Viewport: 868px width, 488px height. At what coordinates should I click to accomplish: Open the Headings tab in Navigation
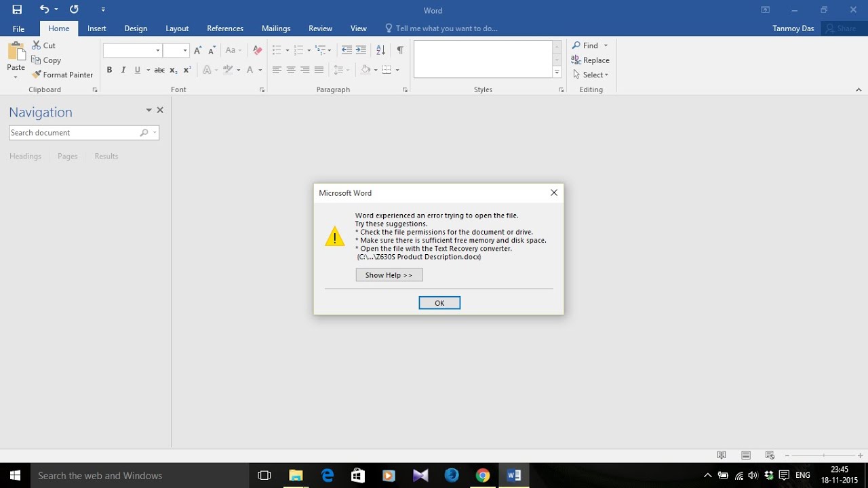tap(26, 156)
